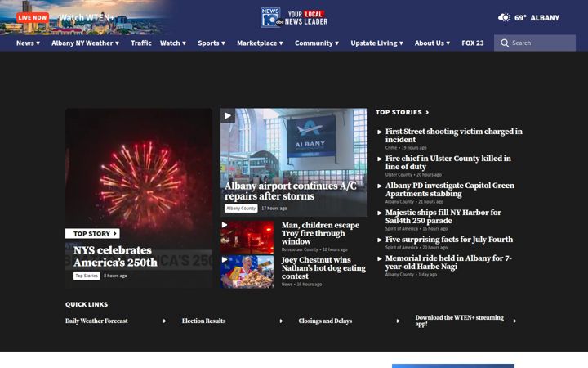Screen dimensions: 588x368
Task: Play the Troy fire video thumbnail
Action: 225,225
